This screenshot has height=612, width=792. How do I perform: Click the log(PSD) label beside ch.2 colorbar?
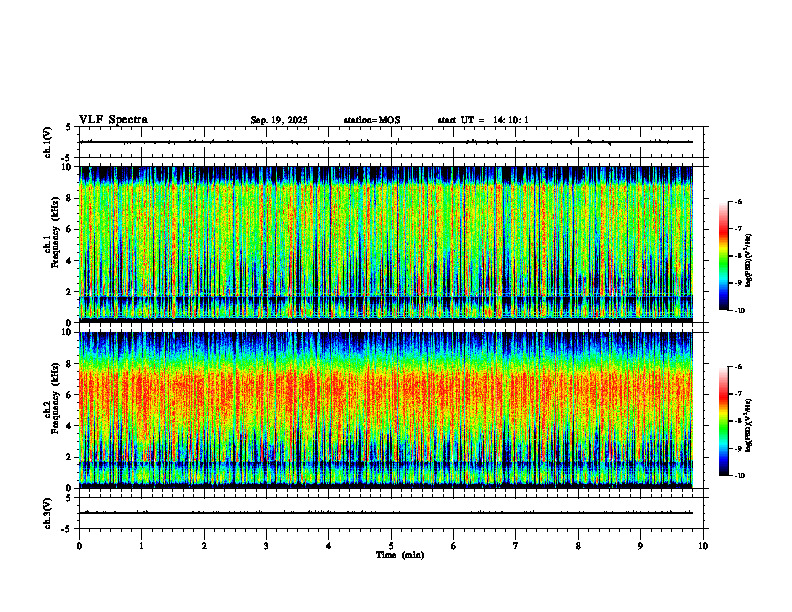[749, 426]
